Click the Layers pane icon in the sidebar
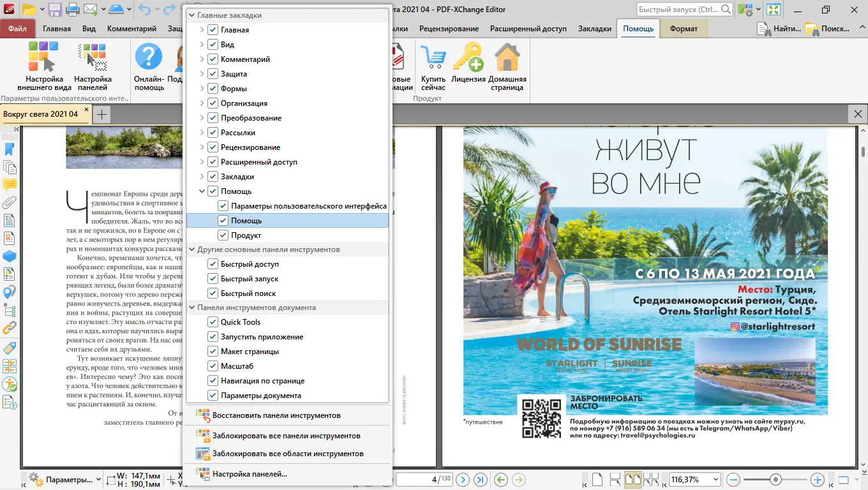The width and height of the screenshot is (868, 490). click(9, 256)
